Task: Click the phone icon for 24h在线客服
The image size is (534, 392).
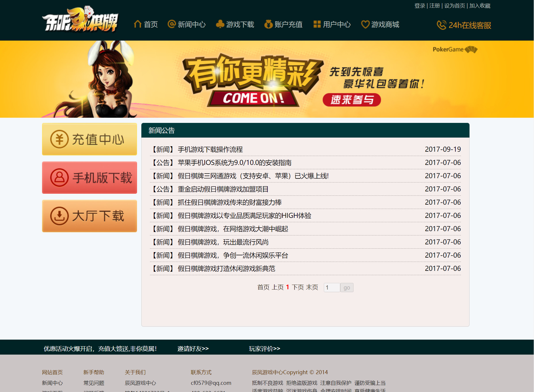Action: coord(441,25)
